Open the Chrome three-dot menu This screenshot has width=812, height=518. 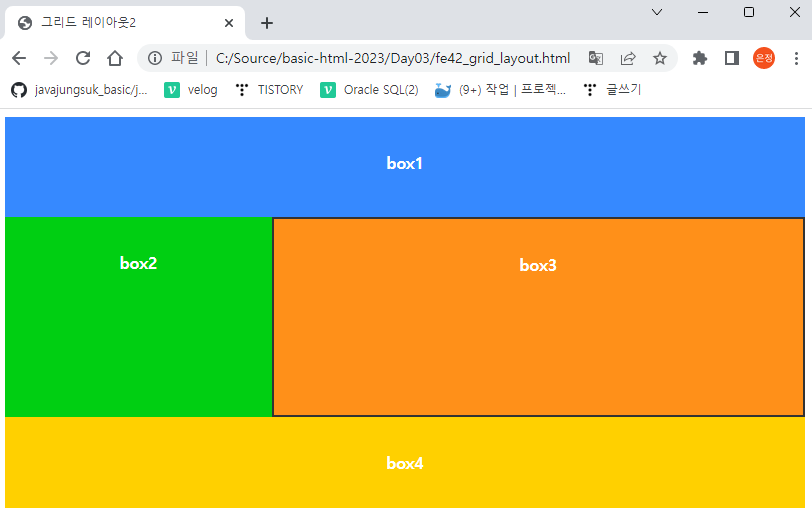796,58
